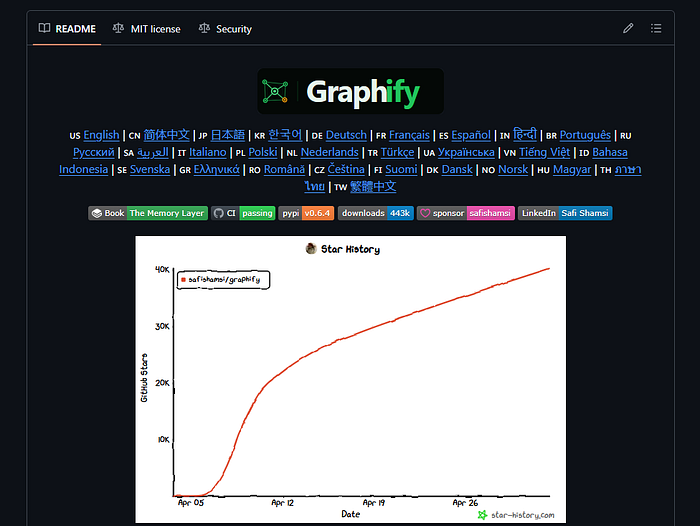Open the Nederlands language link

pos(329,152)
